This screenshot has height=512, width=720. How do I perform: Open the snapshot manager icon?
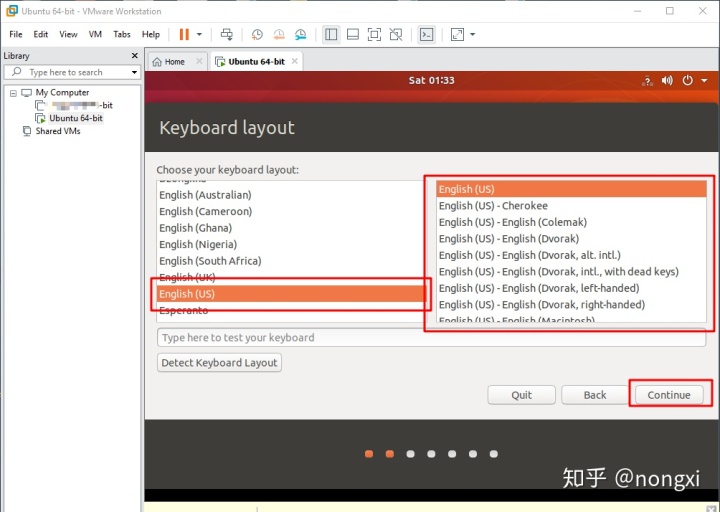[x=300, y=34]
